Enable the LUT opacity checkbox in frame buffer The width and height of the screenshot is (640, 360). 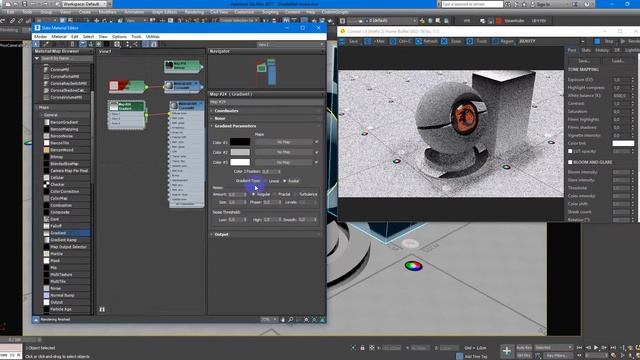coord(570,151)
